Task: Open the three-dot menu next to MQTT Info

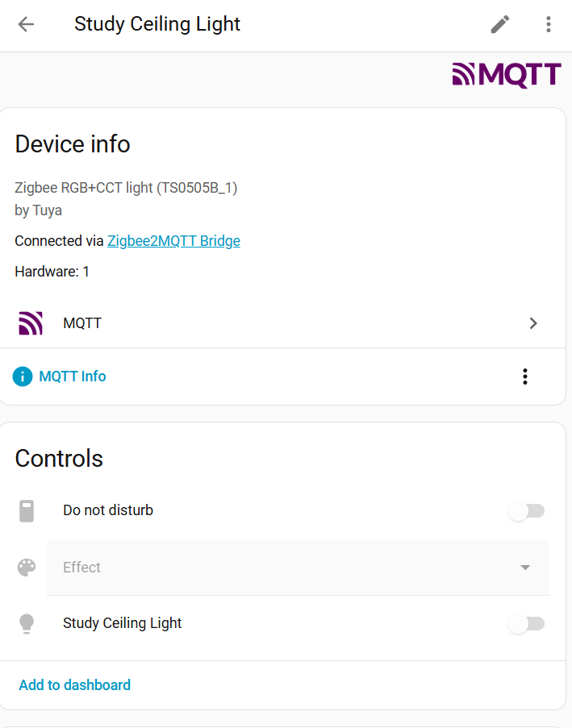Action: tap(525, 376)
